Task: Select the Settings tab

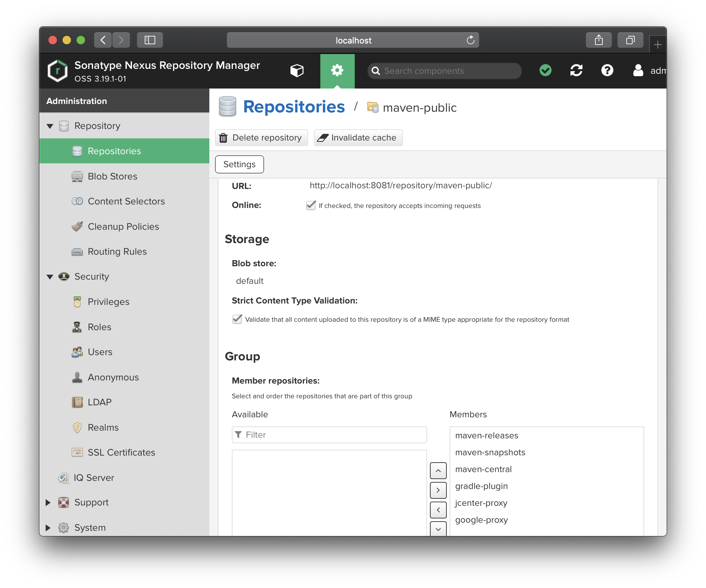Action: tap(240, 164)
